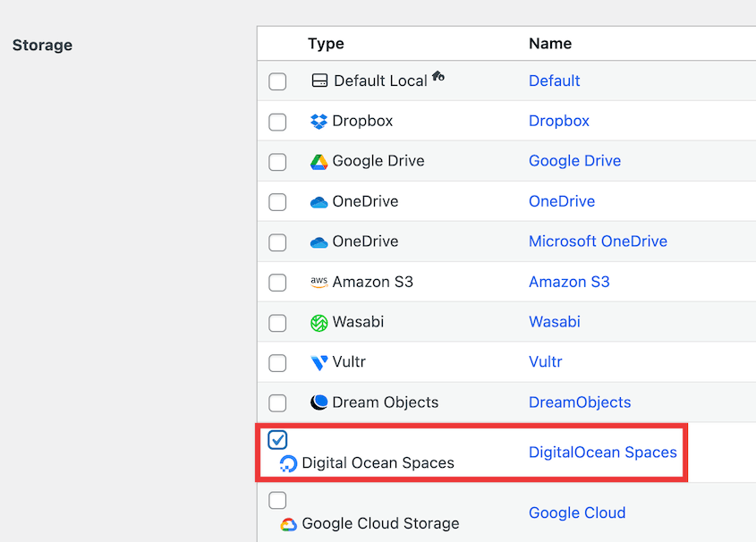Enable the Google Cloud Storage checkbox
Image resolution: width=756 pixels, height=542 pixels.
pos(277,501)
